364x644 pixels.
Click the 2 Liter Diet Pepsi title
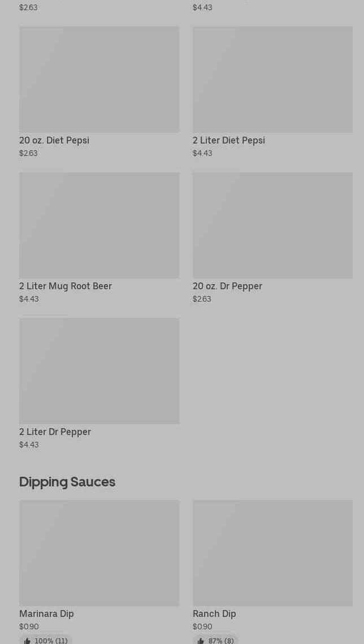point(229,140)
